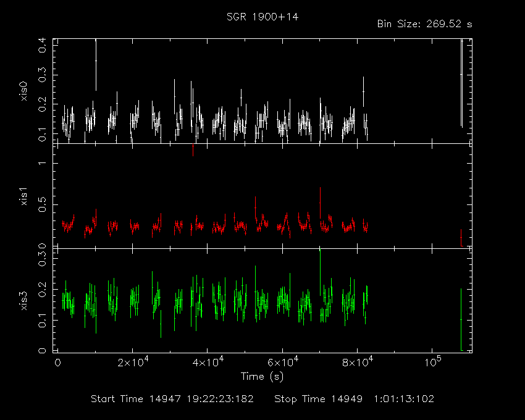Viewport: 525px width, 420px height.
Task: Click the red xis1 spike near 7×10^4 seconds
Action: pyautogui.click(x=320, y=203)
